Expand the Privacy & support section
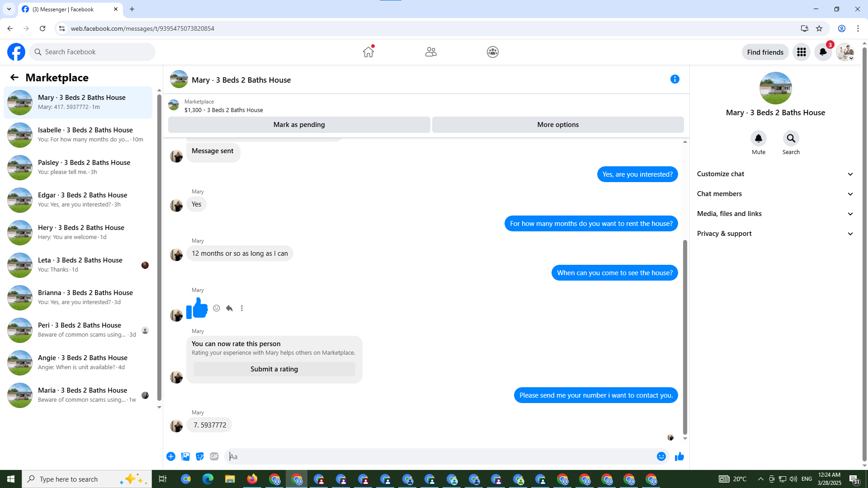 [775, 234]
